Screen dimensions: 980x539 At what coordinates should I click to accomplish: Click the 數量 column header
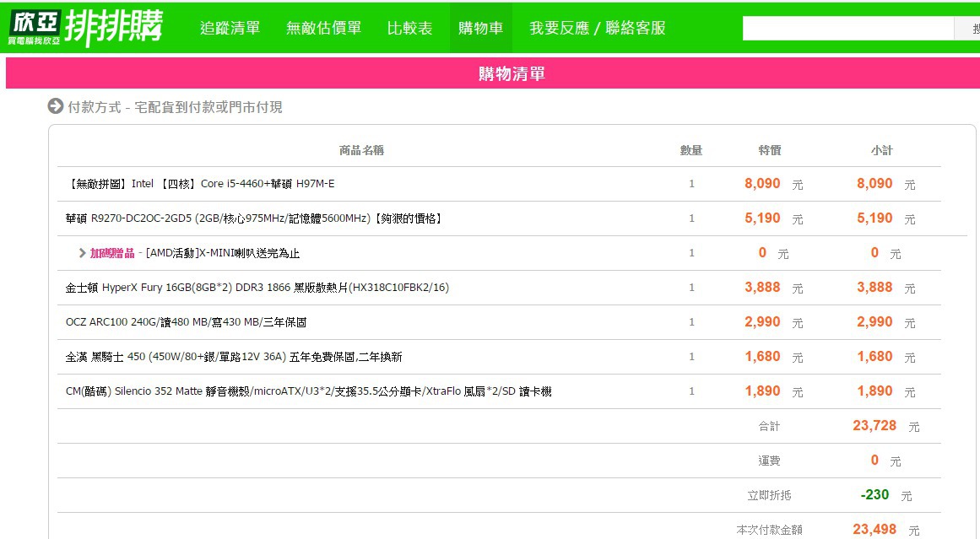691,150
